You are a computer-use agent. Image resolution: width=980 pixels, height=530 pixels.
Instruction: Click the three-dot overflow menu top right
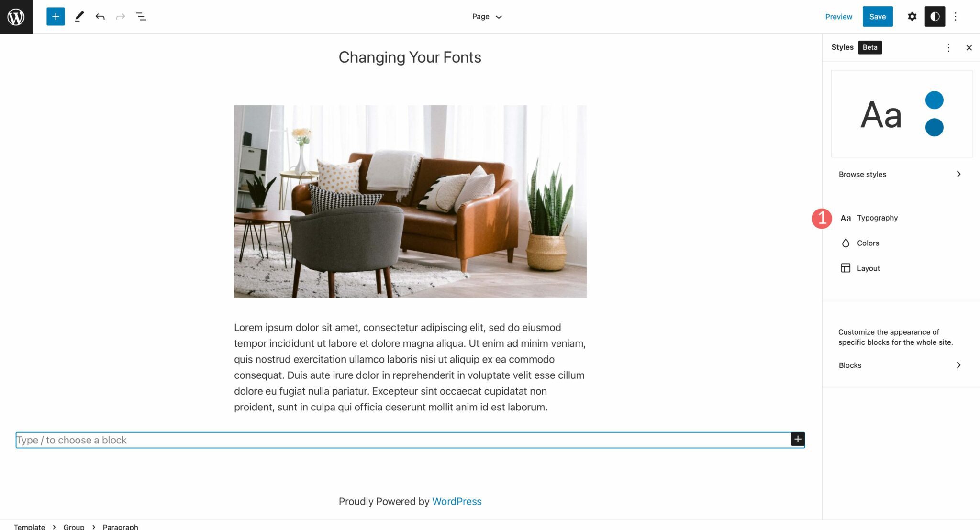956,16
